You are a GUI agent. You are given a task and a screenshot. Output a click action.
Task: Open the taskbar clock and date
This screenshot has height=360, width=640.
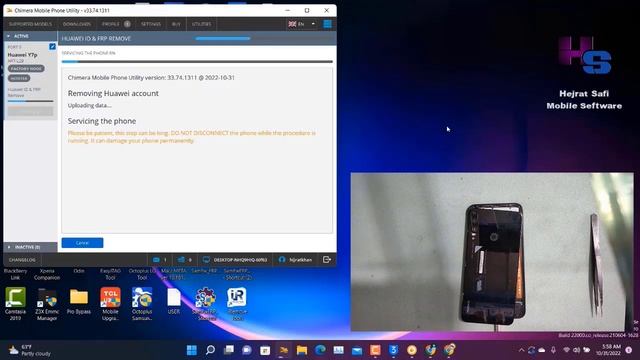tap(609, 350)
